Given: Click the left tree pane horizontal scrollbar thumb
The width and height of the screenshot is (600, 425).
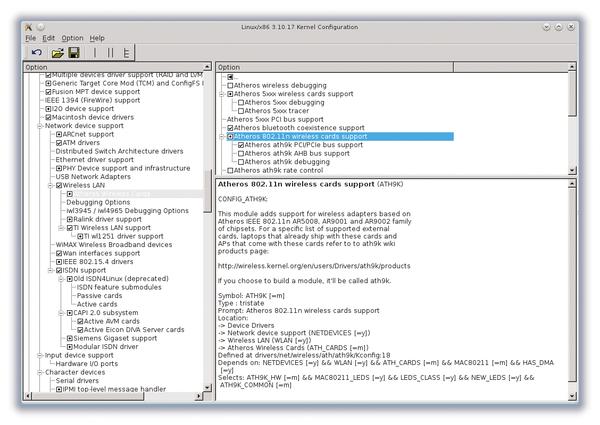Looking at the screenshot, I should click(88, 396).
